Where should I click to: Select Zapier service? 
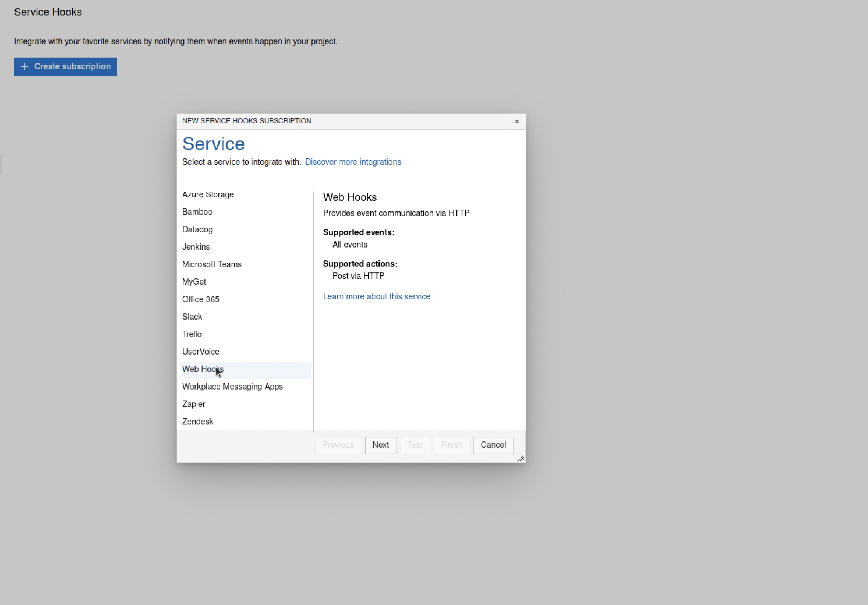(245, 404)
